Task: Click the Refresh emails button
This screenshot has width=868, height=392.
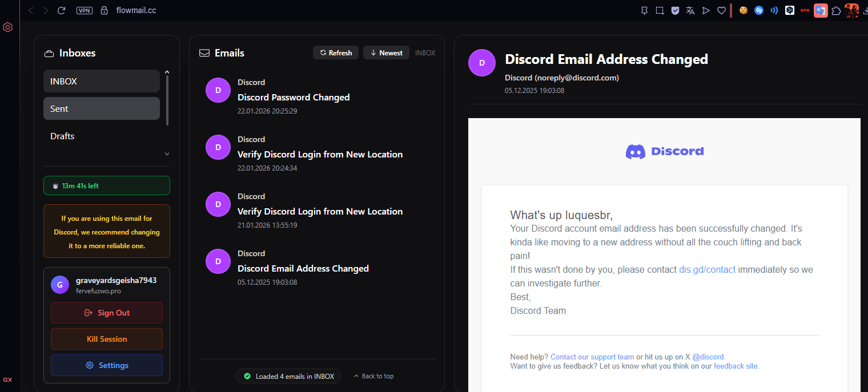Action: click(x=336, y=52)
